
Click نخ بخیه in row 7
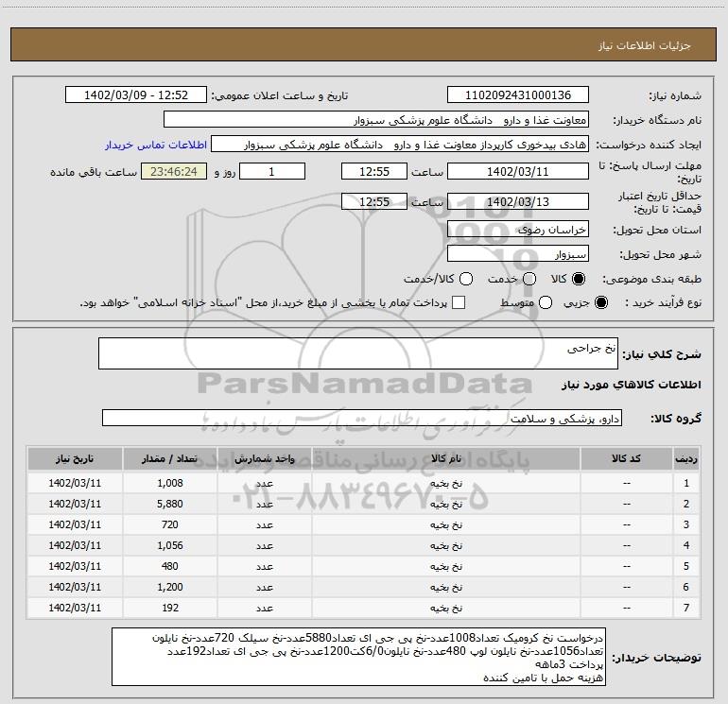tap(446, 608)
